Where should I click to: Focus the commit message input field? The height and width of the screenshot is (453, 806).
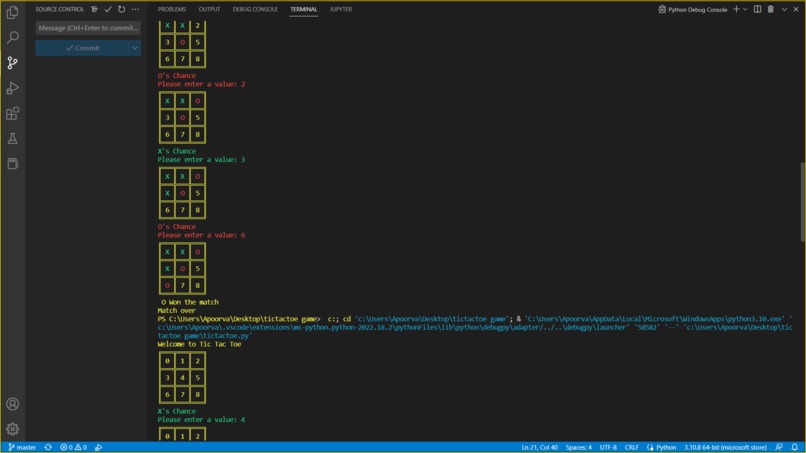pos(88,28)
